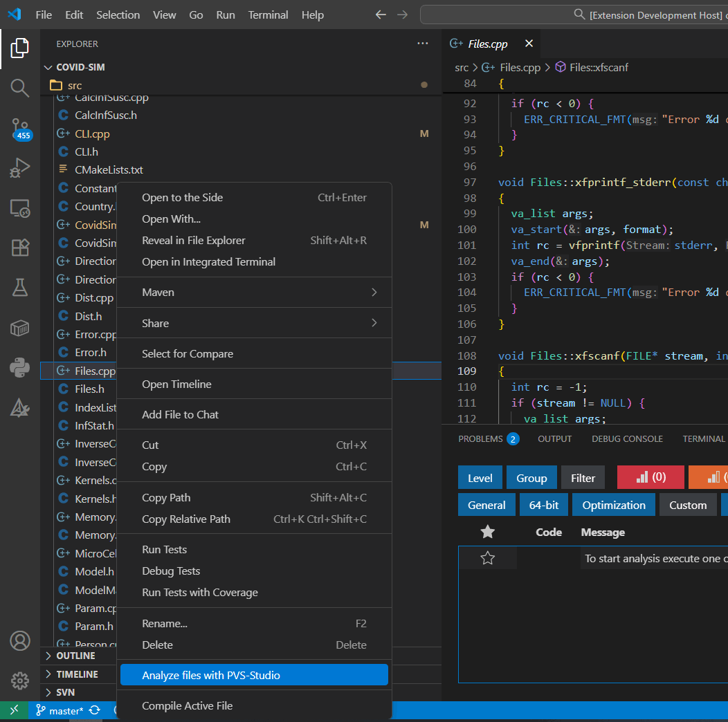
Task: Click the Filter button in PVS-Studio panel
Action: 583,477
